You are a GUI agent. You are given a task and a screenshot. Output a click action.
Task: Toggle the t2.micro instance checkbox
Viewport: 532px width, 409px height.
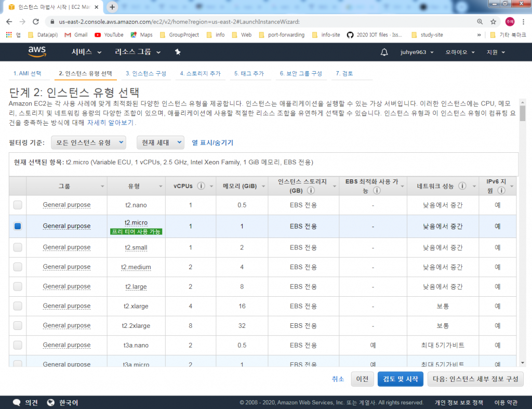(18, 226)
